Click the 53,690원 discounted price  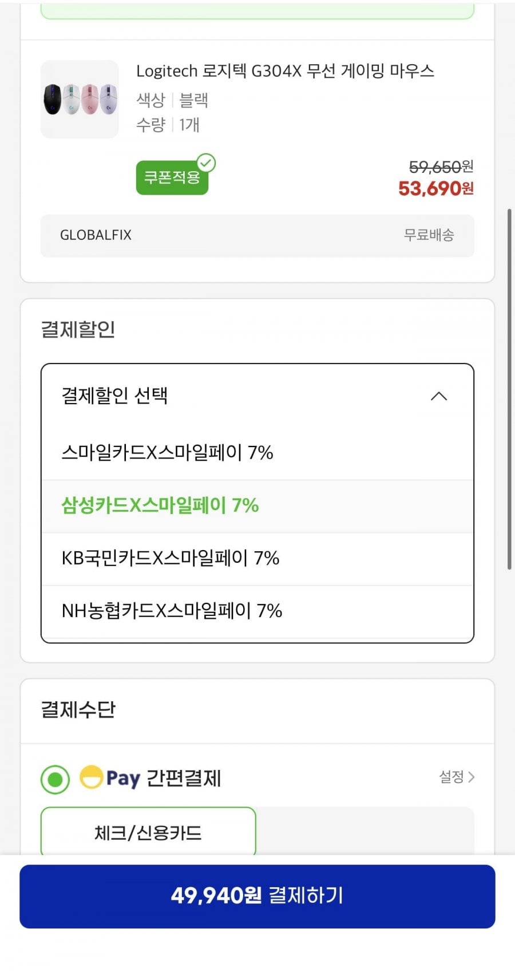pos(435,188)
